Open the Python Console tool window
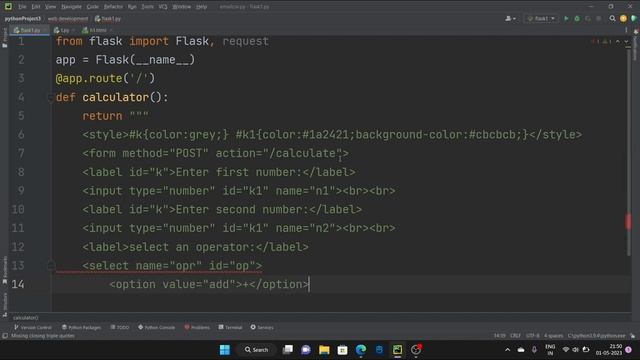Viewport: 640px width, 360px height. pos(156,327)
